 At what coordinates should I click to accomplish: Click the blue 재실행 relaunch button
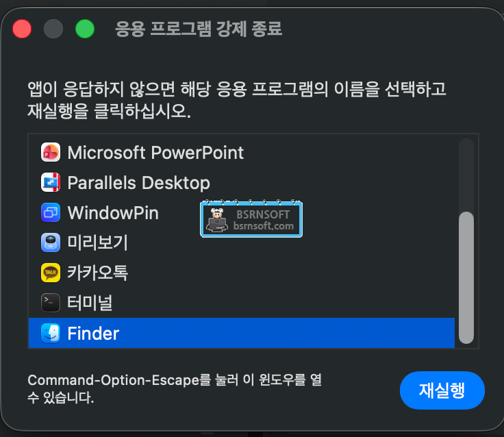(442, 390)
